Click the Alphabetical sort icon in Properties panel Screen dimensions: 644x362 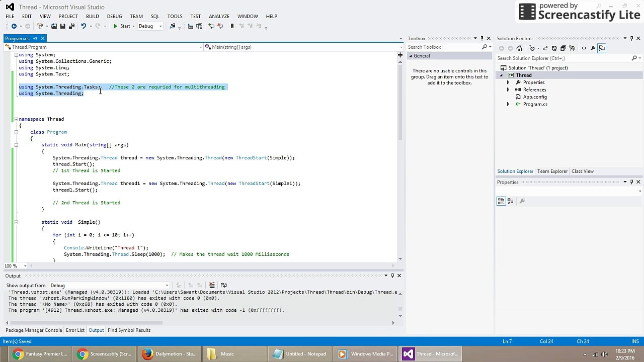[x=510, y=201]
